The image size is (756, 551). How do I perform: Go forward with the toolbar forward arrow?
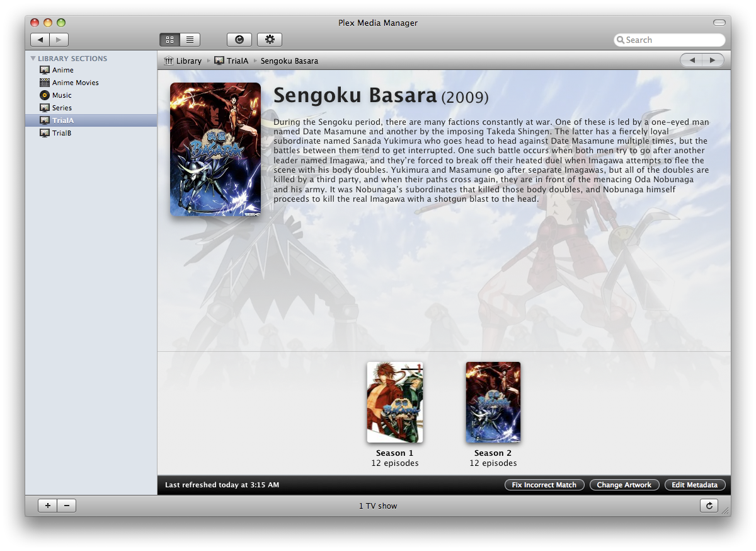pos(59,40)
